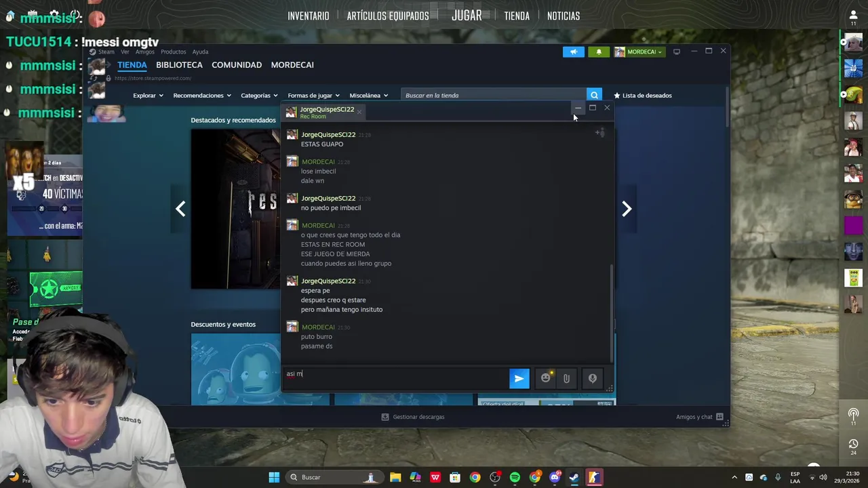Open Lista de deseados wishlist
Viewport: 868px width, 488px height.
pyautogui.click(x=643, y=96)
